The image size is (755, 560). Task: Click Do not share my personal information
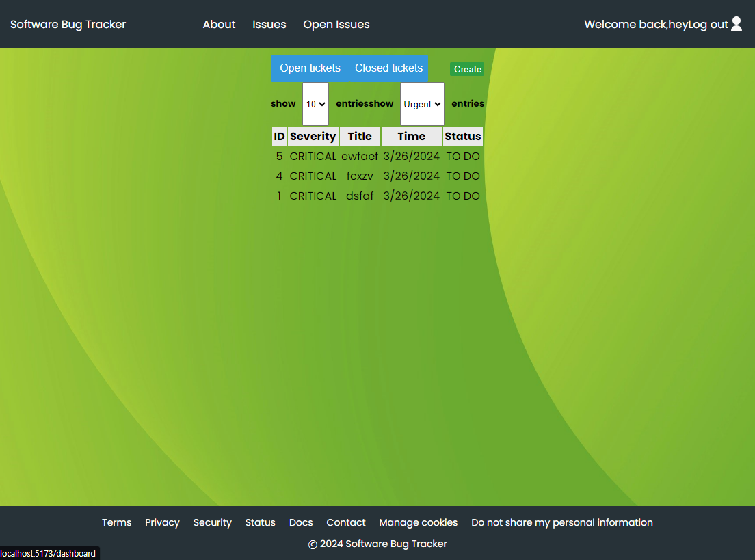(x=562, y=522)
